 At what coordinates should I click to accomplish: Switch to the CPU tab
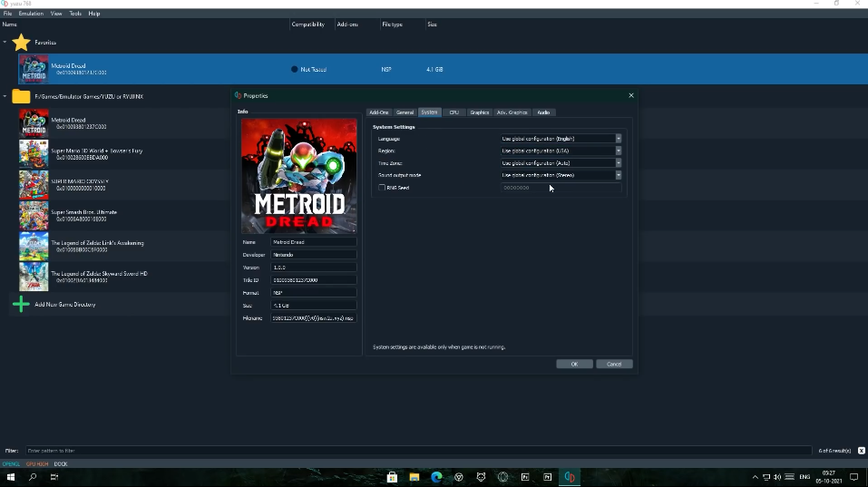coord(454,112)
